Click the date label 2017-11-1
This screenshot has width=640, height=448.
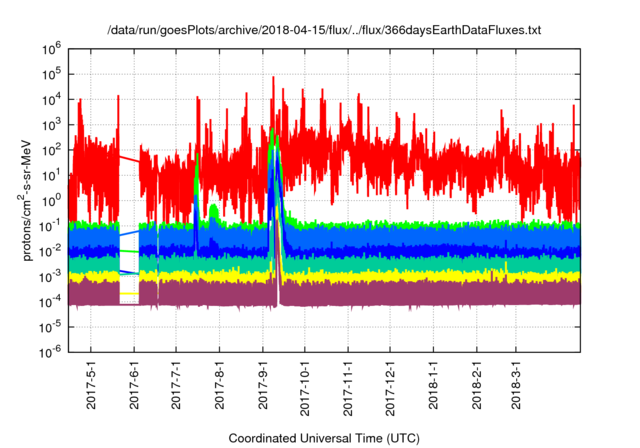tap(348, 387)
